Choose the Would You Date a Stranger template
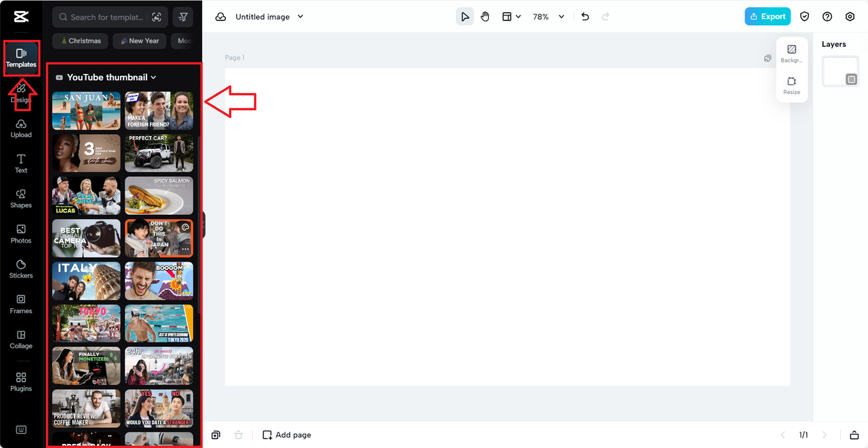 coord(159,409)
